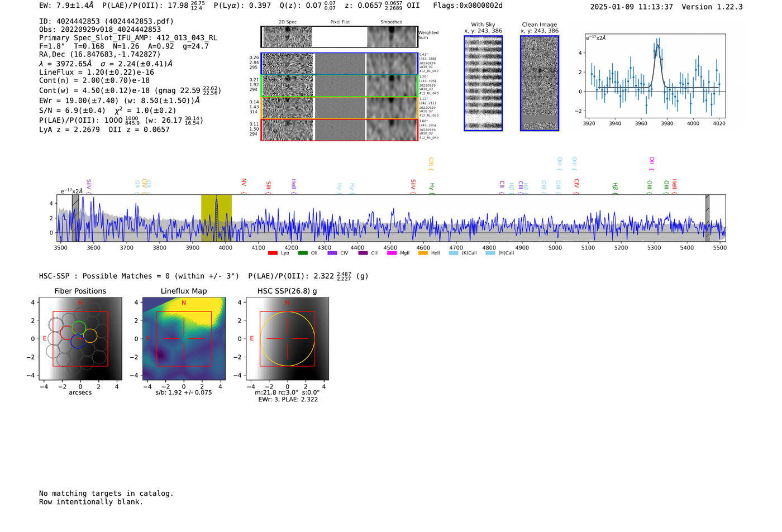
Task: Select the Flags:0x0000002d header text
Action: click(x=468, y=6)
